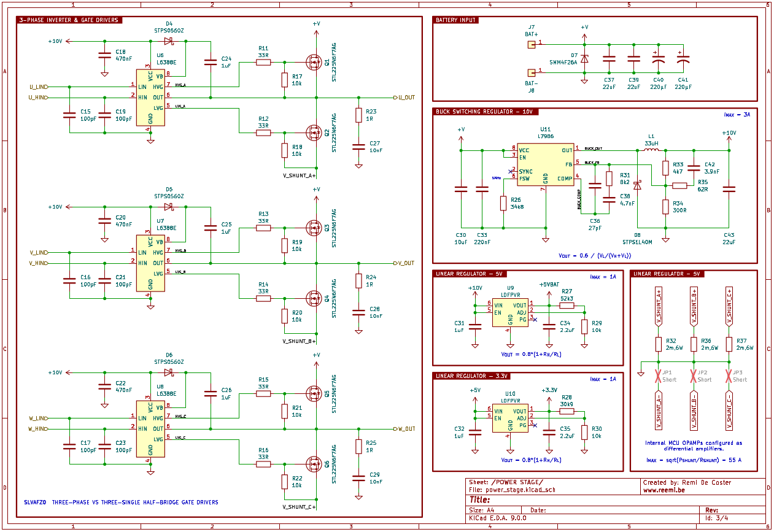Click the J7 BAT+ connector symbol

[532, 44]
